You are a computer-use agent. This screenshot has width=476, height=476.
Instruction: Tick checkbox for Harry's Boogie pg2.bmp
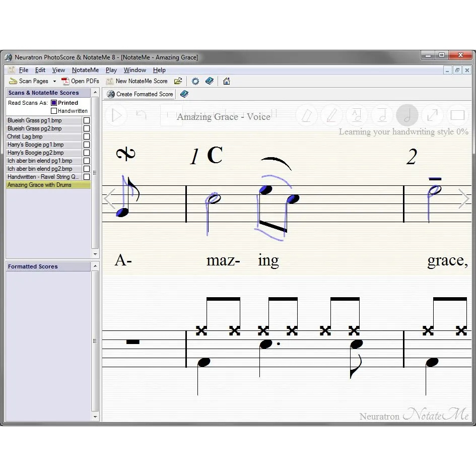[87, 153]
